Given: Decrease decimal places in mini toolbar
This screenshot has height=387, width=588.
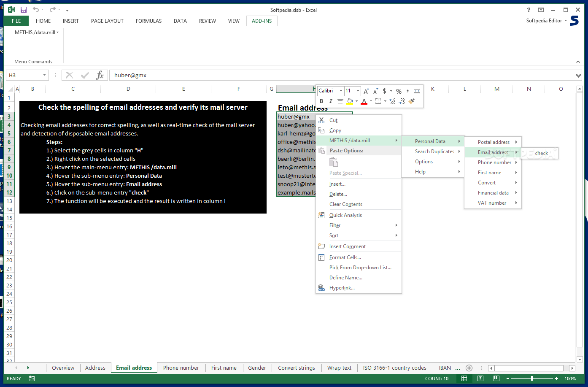Looking at the screenshot, I should 402,101.
